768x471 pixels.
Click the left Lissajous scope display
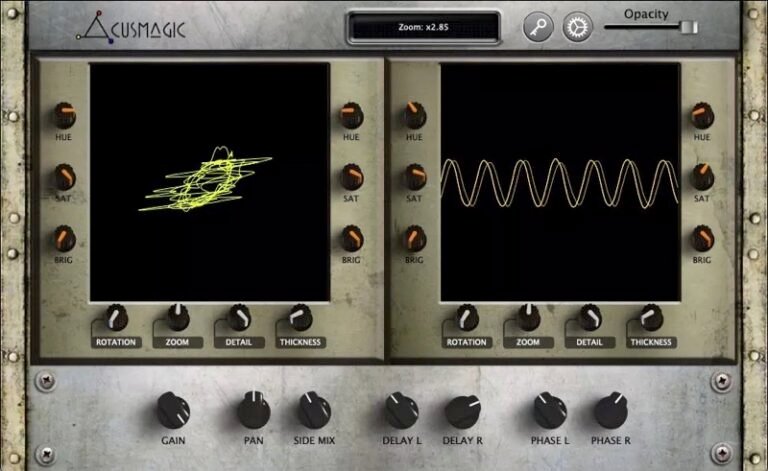210,182
